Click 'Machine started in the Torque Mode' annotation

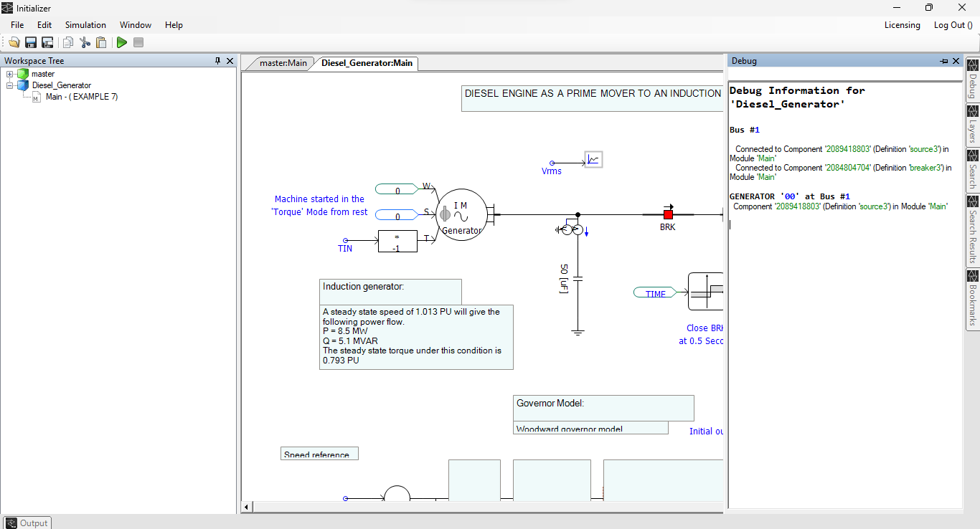[x=319, y=205]
